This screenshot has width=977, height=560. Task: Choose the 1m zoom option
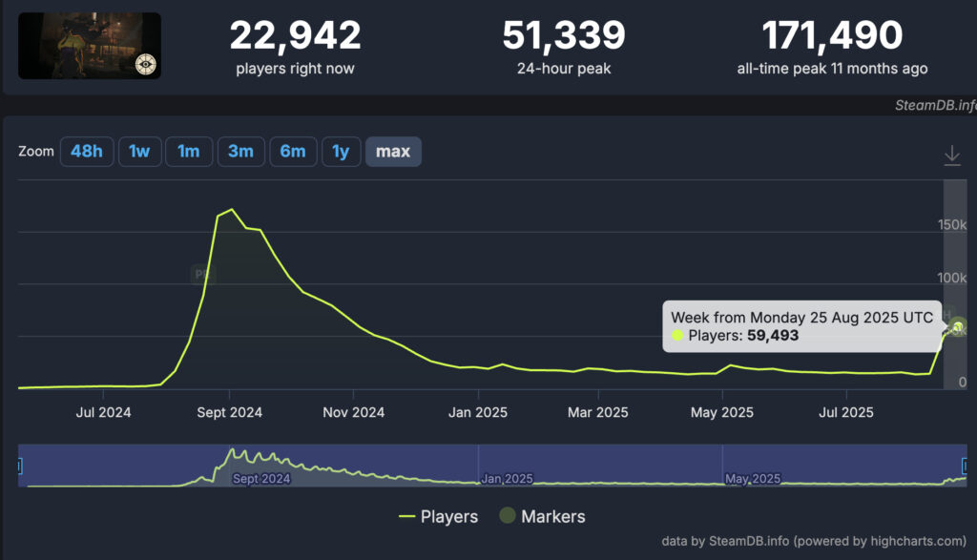tap(189, 151)
